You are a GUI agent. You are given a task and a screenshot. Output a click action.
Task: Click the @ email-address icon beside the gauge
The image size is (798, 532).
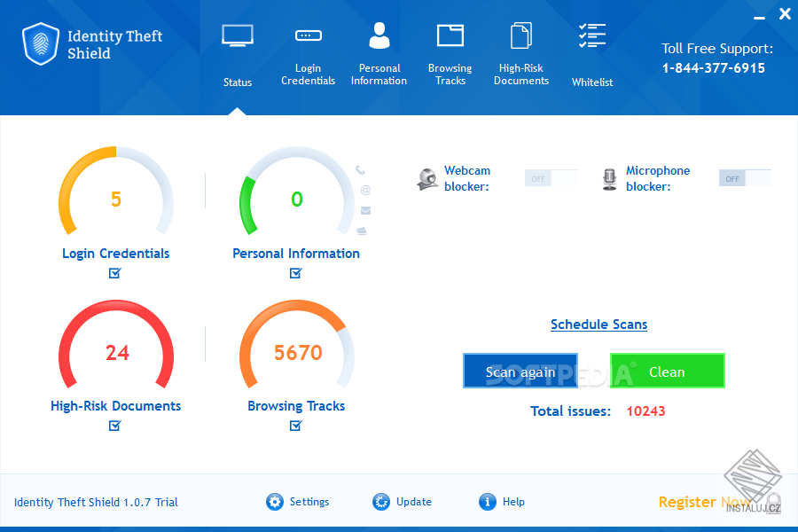[x=365, y=190]
